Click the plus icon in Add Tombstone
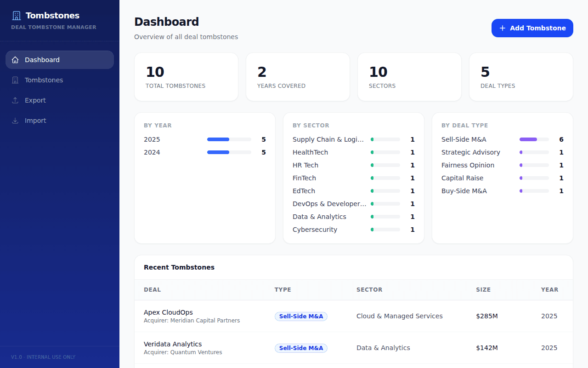 coord(503,28)
